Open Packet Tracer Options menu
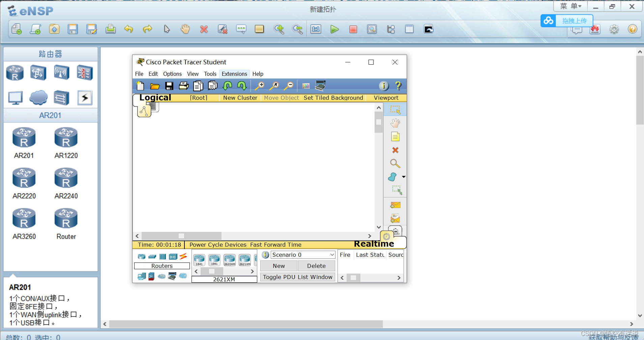 click(172, 74)
